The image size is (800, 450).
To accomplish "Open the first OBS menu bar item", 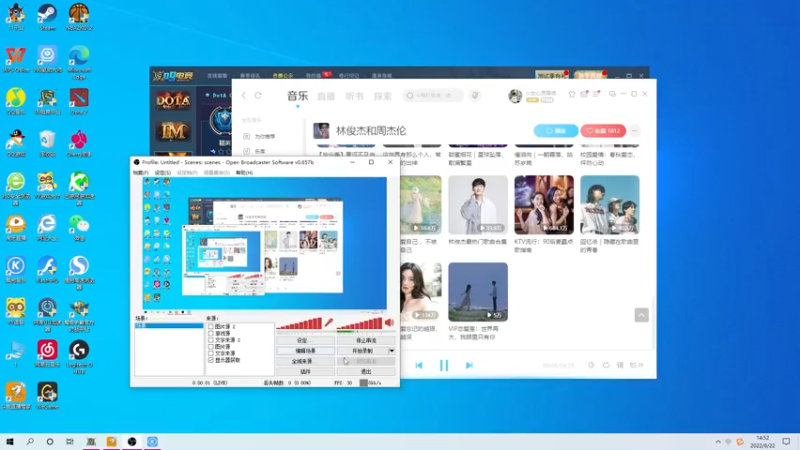I will coord(140,173).
